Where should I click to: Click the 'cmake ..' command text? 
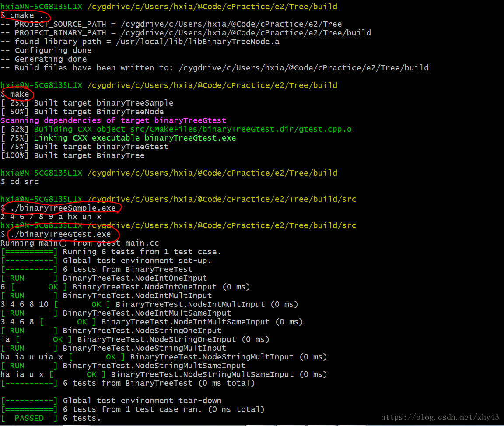point(29,15)
